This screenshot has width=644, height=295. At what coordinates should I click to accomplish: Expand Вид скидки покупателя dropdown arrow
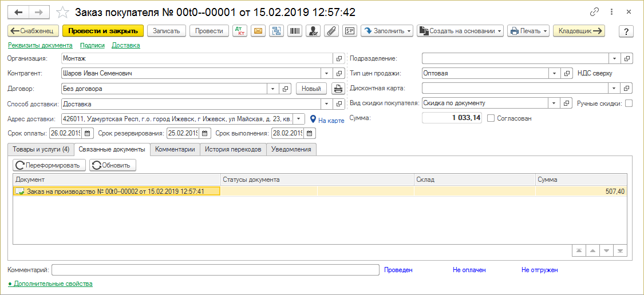coord(555,103)
